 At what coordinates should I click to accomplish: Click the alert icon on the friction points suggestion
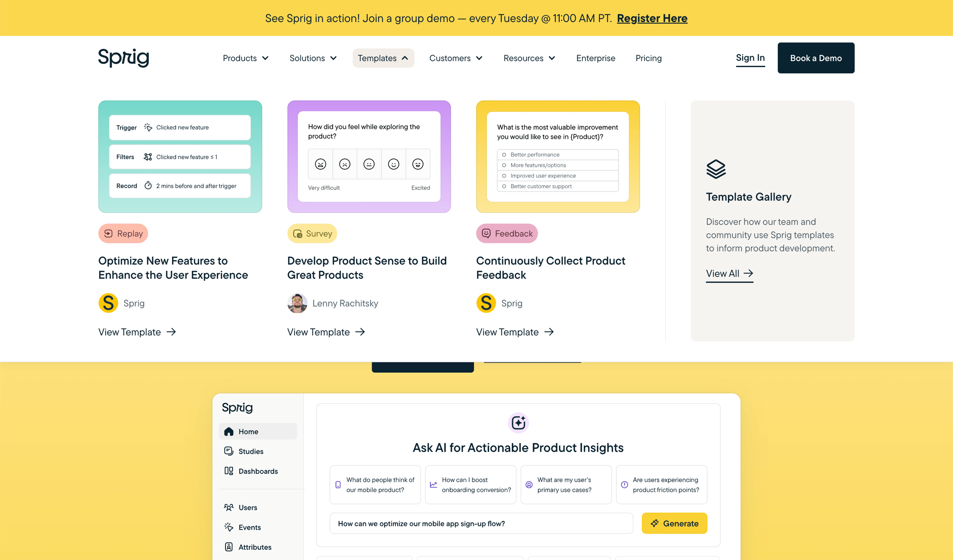625,485
